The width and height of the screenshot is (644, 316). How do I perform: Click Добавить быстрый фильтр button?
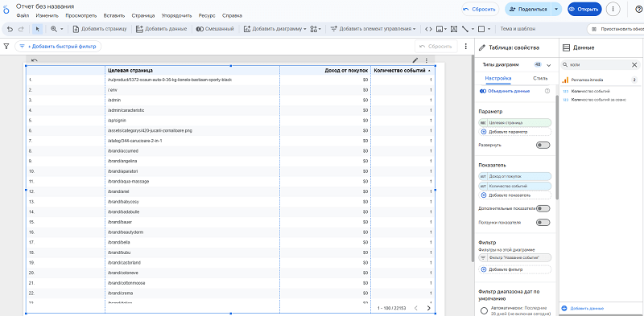click(58, 47)
